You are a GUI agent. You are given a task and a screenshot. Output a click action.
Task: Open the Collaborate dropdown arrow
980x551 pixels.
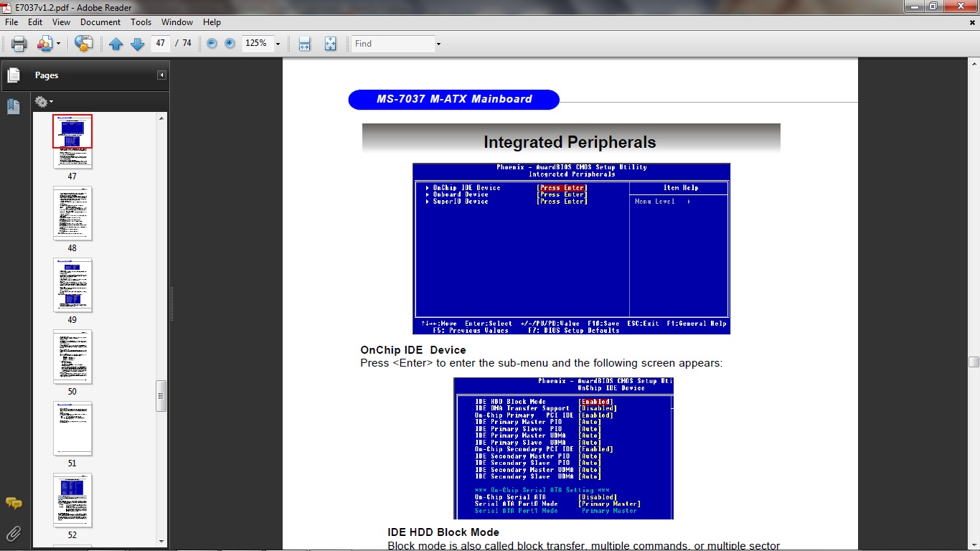tap(58, 44)
